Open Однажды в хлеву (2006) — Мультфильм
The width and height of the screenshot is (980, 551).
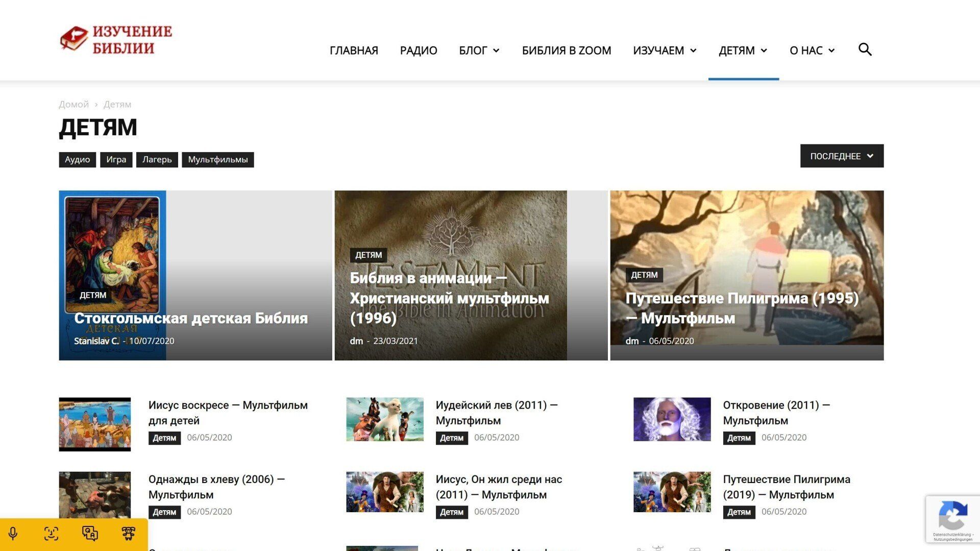coord(216,487)
